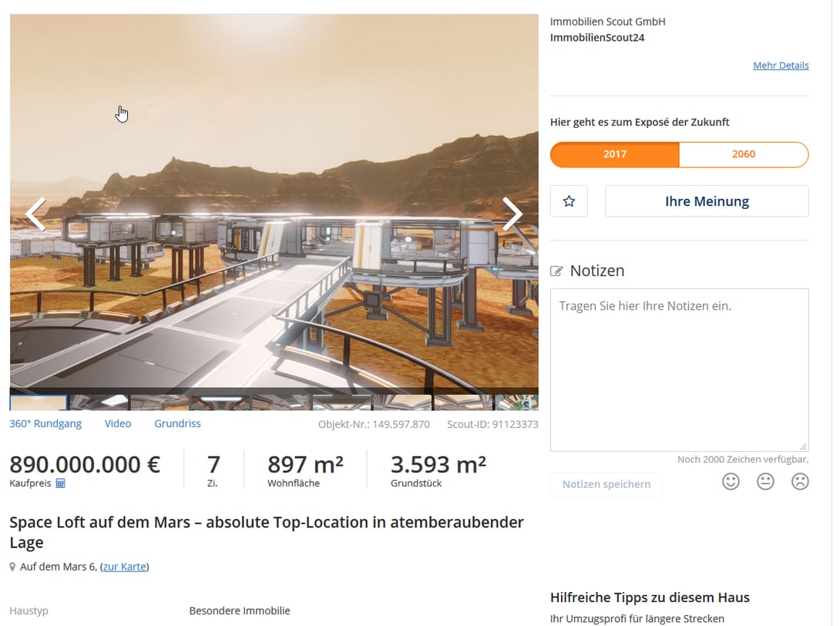Show the Grundriss floor plan
Image resolution: width=840 pixels, height=626 pixels.
[177, 423]
